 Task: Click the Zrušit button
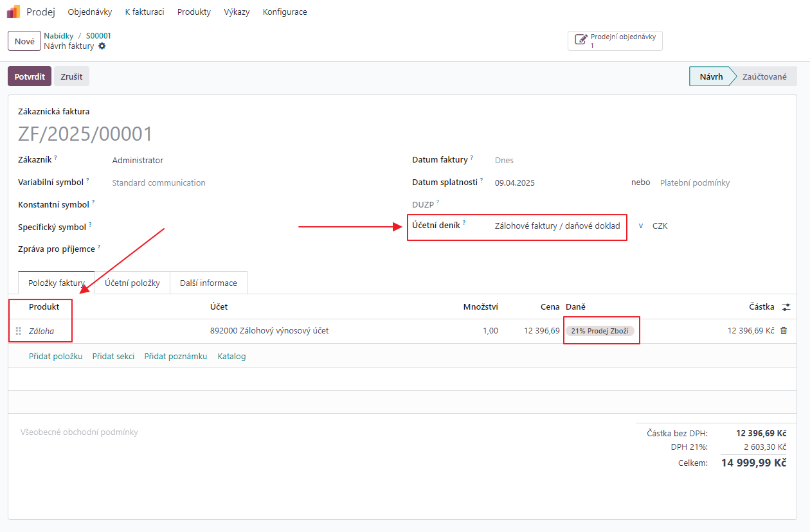pos(71,76)
